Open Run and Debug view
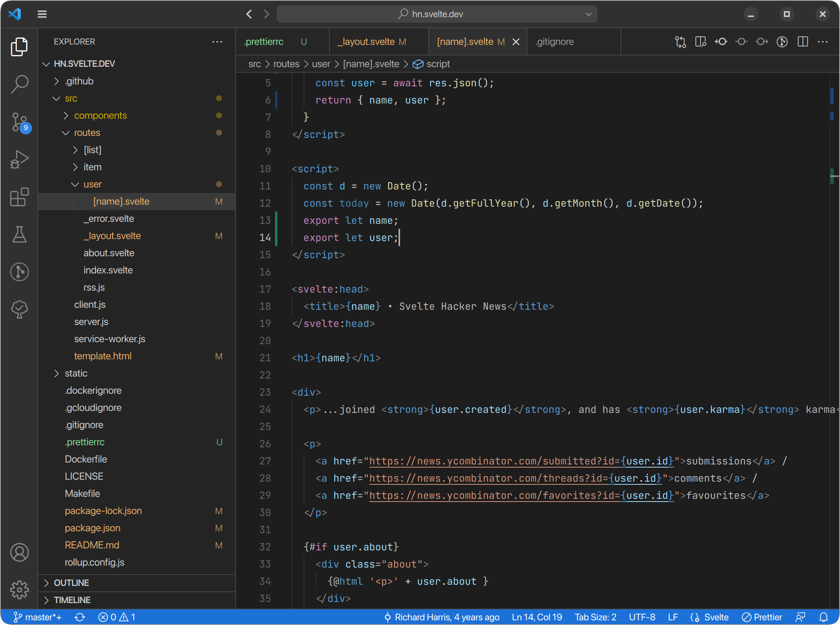Viewport: 840px width, 625px height. click(x=19, y=159)
